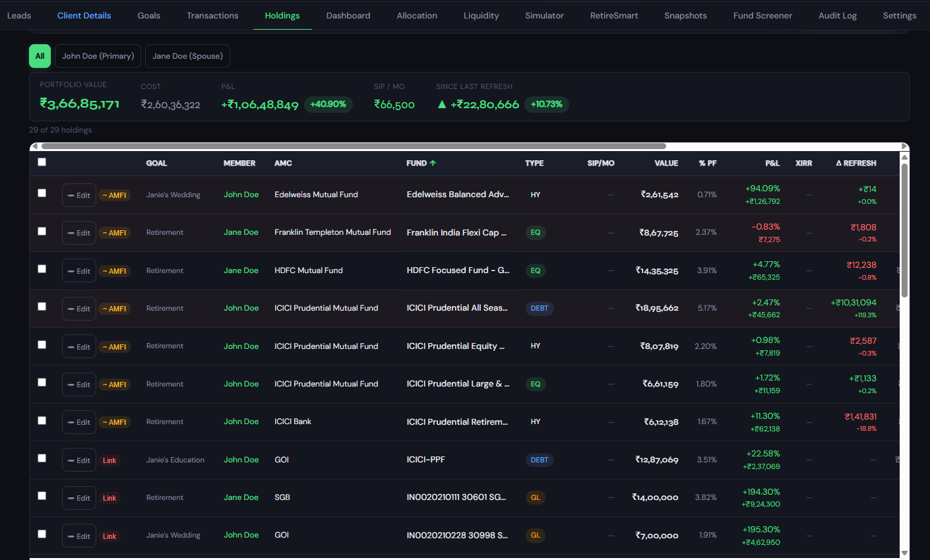
Task: Click the GL badge on the SGB row
Action: [x=536, y=497]
